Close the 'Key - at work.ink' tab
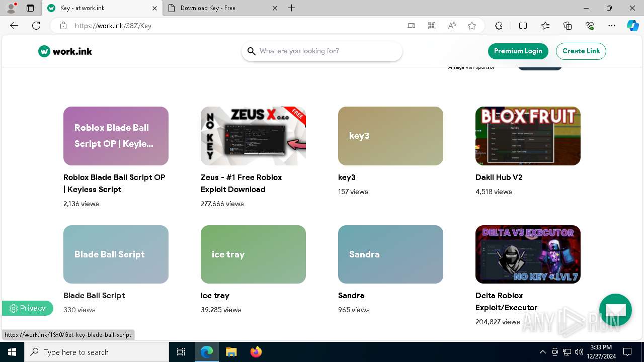This screenshot has width=644, height=362. coord(154,8)
